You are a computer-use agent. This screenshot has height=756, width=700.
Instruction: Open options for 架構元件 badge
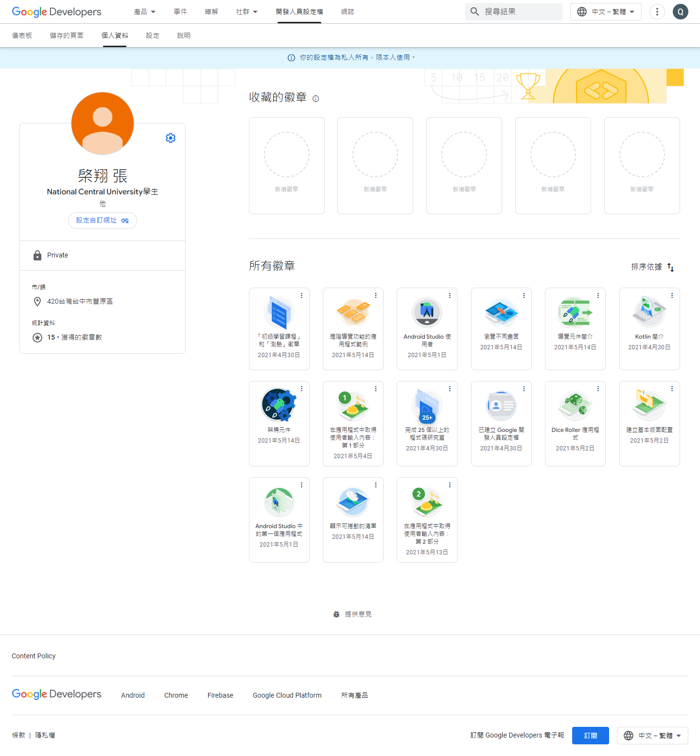click(301, 389)
